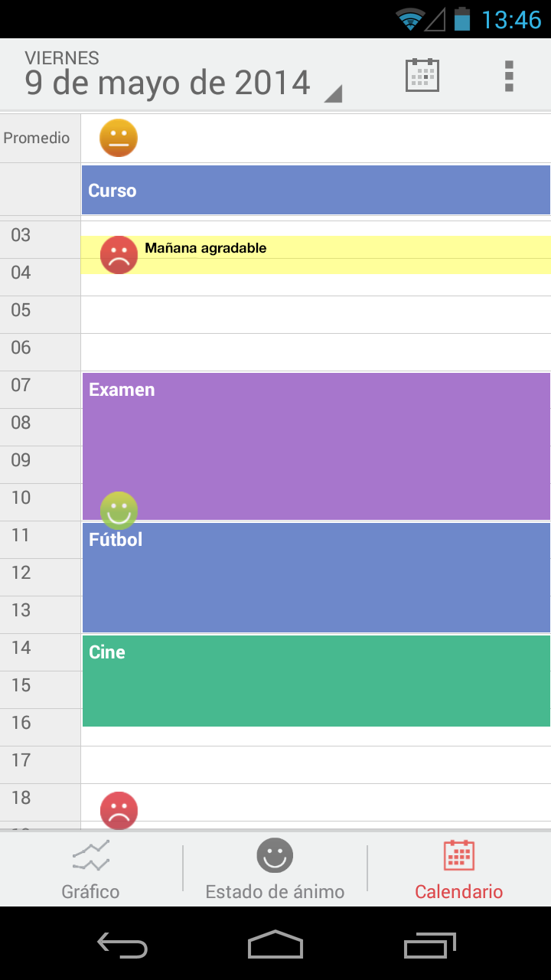
Task: Open the recent apps button
Action: pyautogui.click(x=429, y=945)
